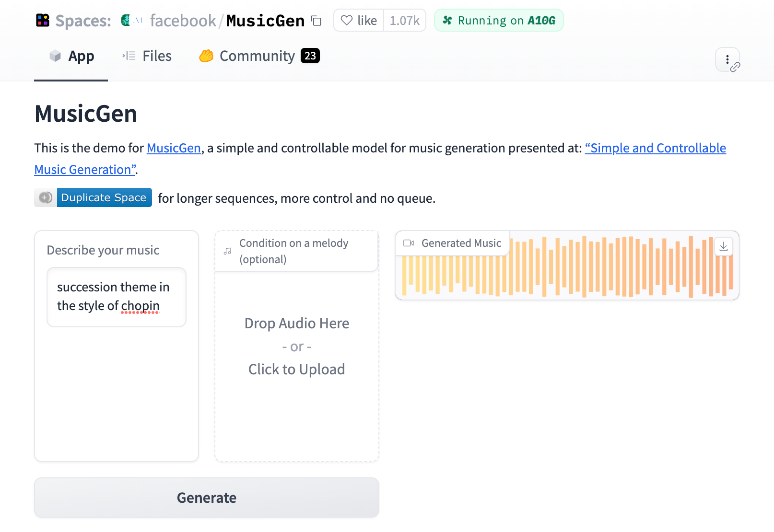The image size is (774, 532).
Task: Open the Files tab
Action: pyautogui.click(x=147, y=56)
